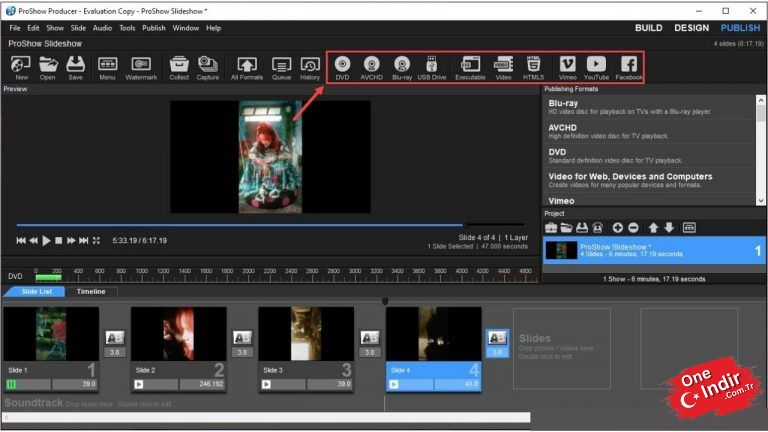Image resolution: width=768 pixels, height=432 pixels.
Task: Click the Collect toolbar icon
Action: [179, 68]
